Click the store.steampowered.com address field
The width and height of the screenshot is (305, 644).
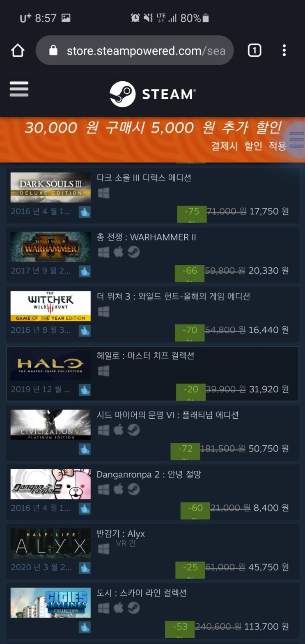point(135,50)
